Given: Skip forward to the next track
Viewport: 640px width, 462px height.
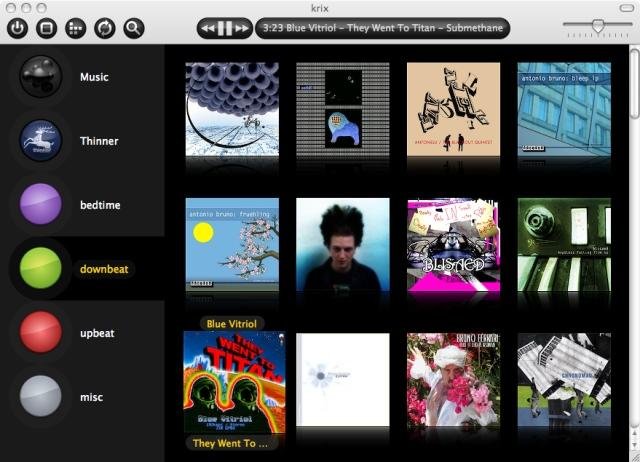Looking at the screenshot, I should [x=242, y=28].
